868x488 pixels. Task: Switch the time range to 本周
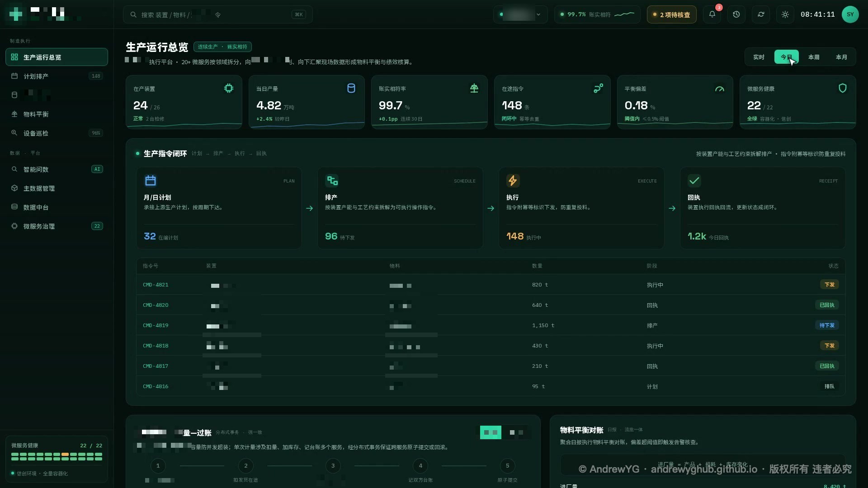814,57
